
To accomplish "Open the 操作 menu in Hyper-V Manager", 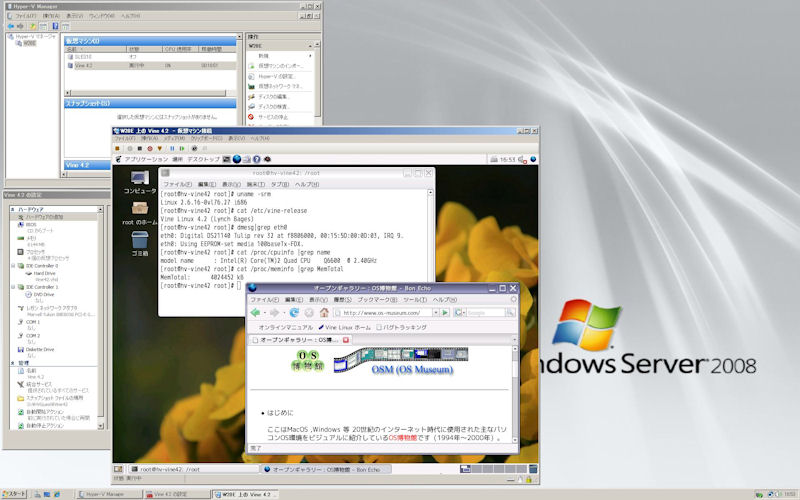I will click(51, 16).
